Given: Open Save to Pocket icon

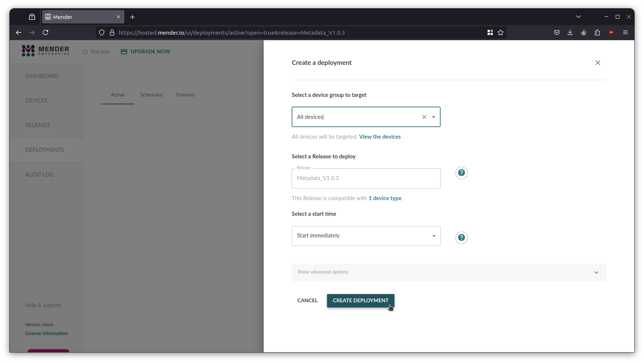Looking at the screenshot, I should [x=557, y=32].
